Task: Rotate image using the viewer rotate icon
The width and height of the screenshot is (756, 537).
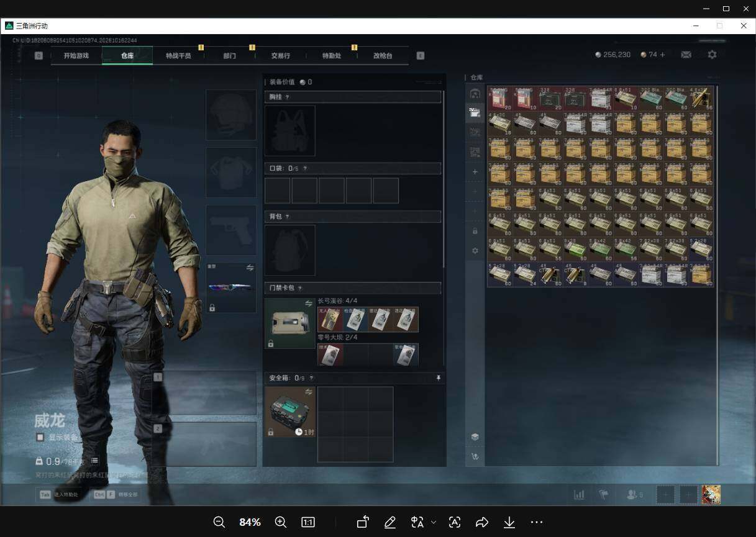Action: pos(363,522)
